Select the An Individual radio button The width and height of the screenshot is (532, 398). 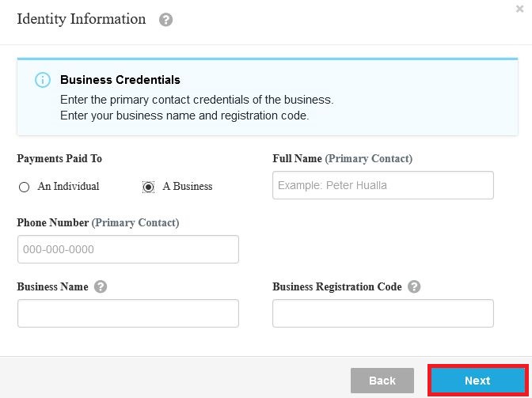pos(24,187)
